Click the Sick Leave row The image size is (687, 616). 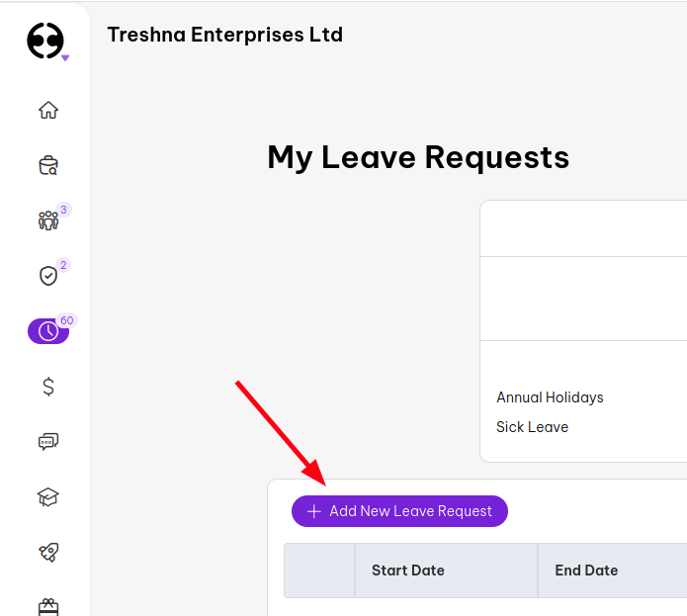(532, 427)
